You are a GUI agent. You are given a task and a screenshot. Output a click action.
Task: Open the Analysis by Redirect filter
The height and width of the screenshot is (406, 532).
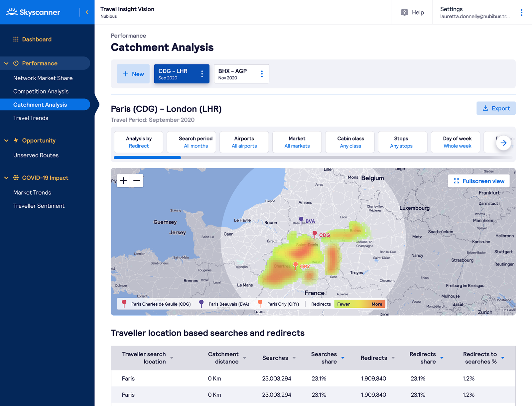click(139, 142)
